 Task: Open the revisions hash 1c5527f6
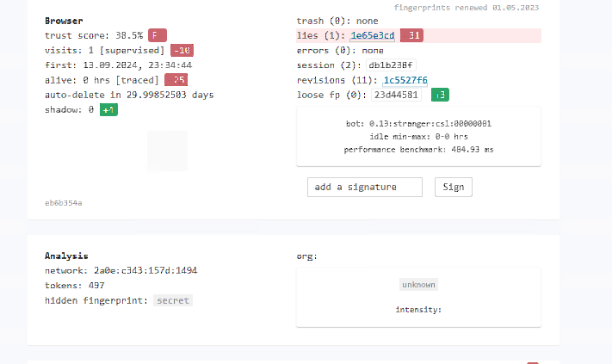point(405,80)
